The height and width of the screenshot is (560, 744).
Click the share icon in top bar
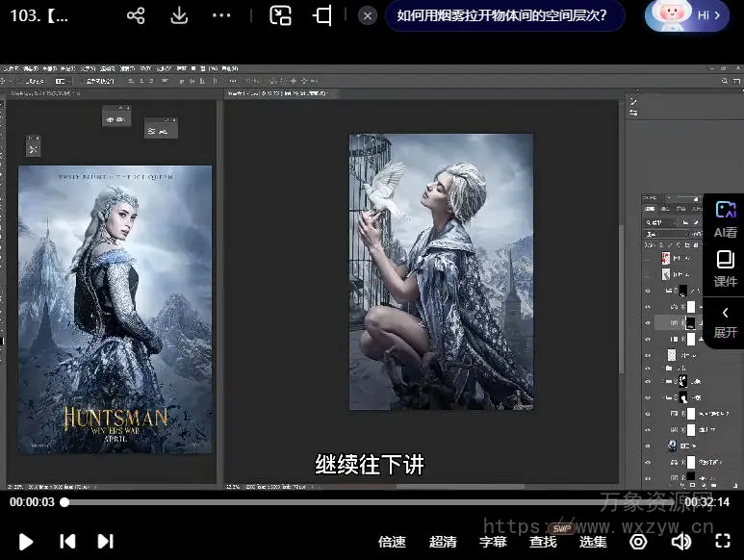pyautogui.click(x=136, y=15)
